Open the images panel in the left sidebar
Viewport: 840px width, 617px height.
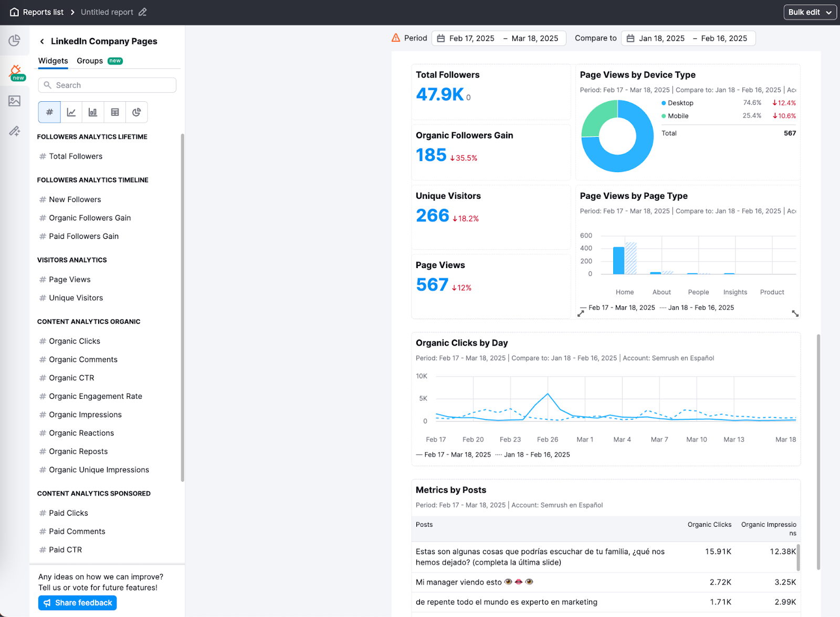[x=15, y=101]
